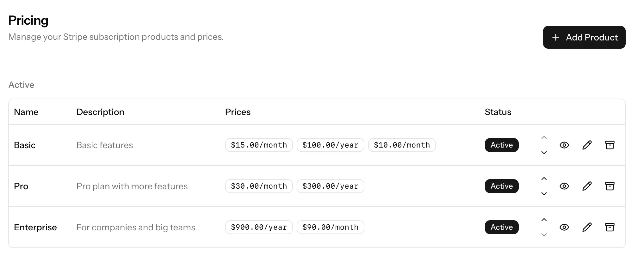The width and height of the screenshot is (644, 261).
Task: Select the edit pencil icon on Basic row
Action: coord(587,145)
